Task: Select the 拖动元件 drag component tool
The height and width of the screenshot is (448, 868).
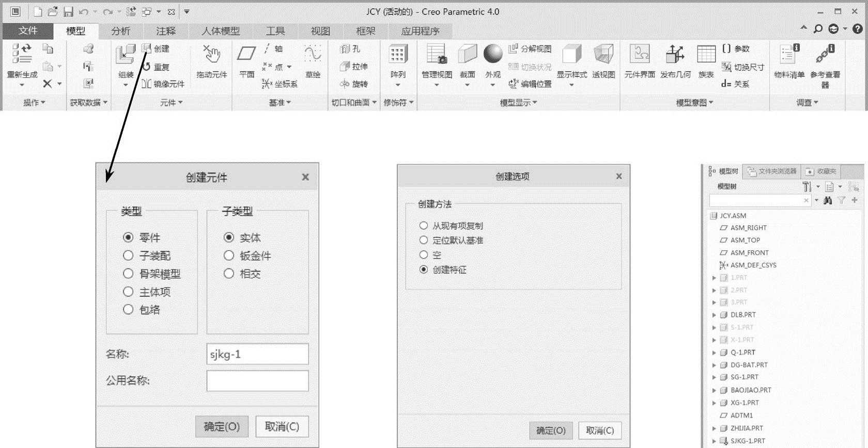Action: (x=211, y=56)
